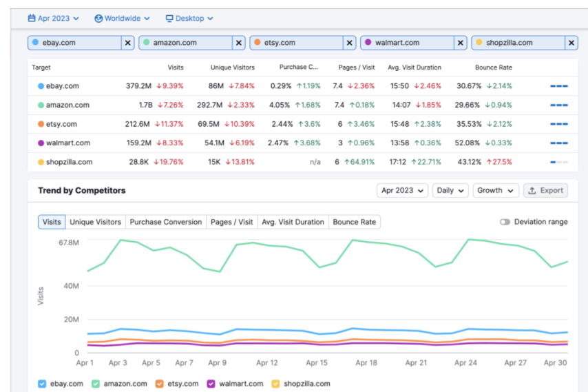Uncheck walmart.com in chart legend
Image resolution: width=588 pixels, height=392 pixels.
[211, 384]
